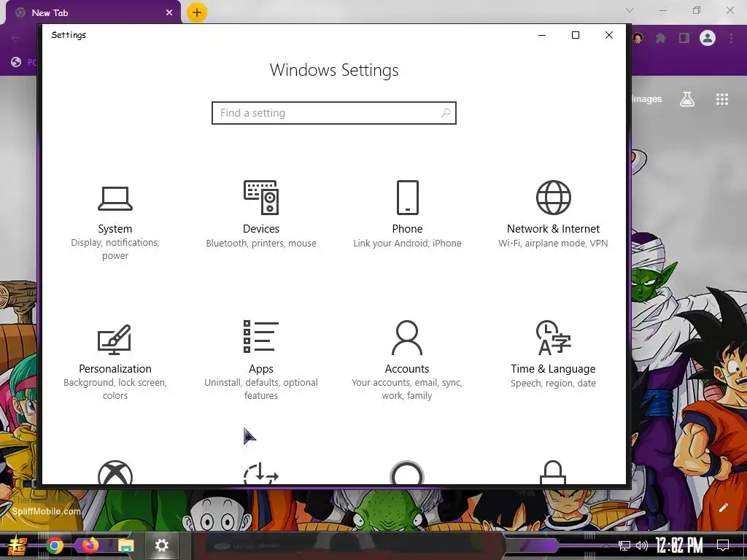Click the Accounts category label
Screen dimensions: 747x560
pyautogui.click(x=407, y=368)
